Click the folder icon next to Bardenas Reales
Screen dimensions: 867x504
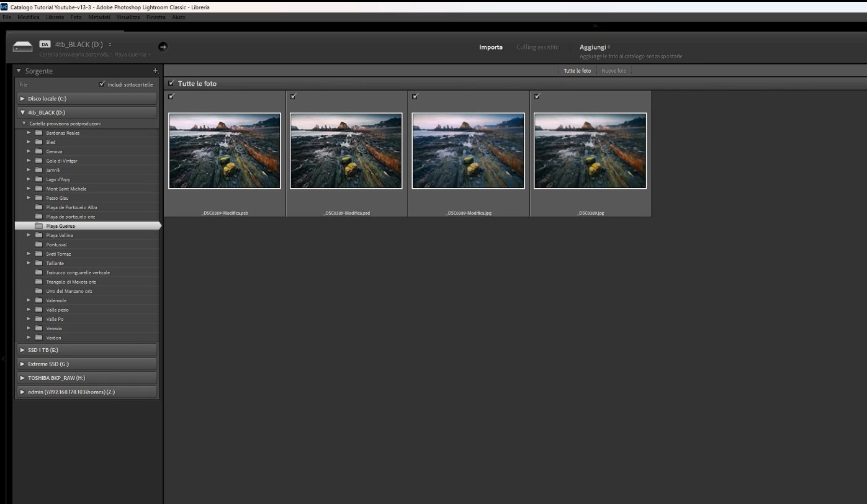pyautogui.click(x=39, y=132)
